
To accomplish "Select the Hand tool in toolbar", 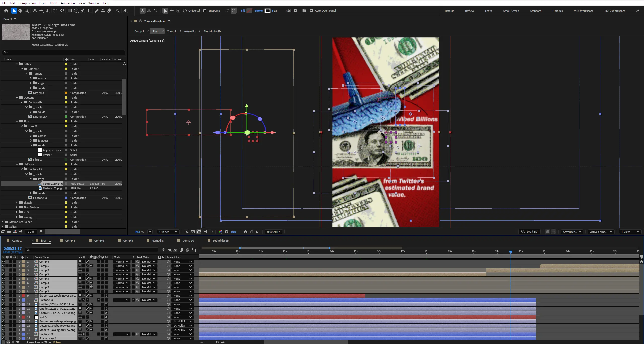I will pyautogui.click(x=20, y=11).
